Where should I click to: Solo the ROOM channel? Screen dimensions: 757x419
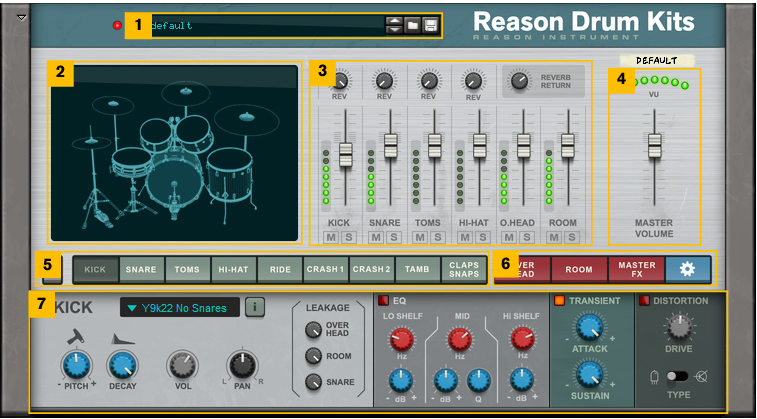[571, 237]
